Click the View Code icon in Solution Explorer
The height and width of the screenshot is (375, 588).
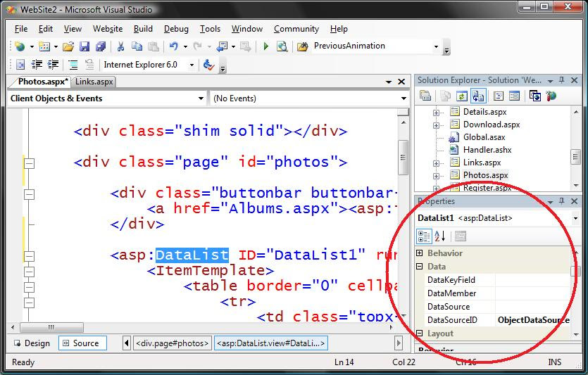click(499, 96)
